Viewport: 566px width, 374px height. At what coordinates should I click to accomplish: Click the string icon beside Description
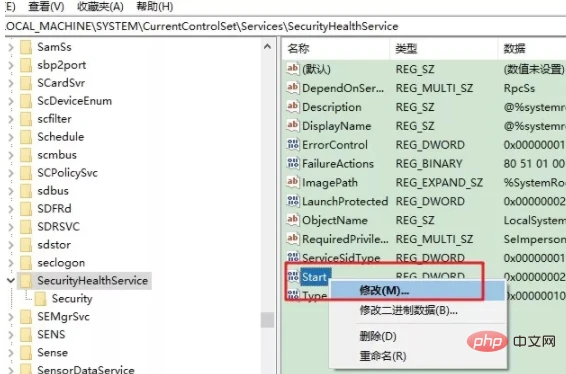(x=293, y=106)
